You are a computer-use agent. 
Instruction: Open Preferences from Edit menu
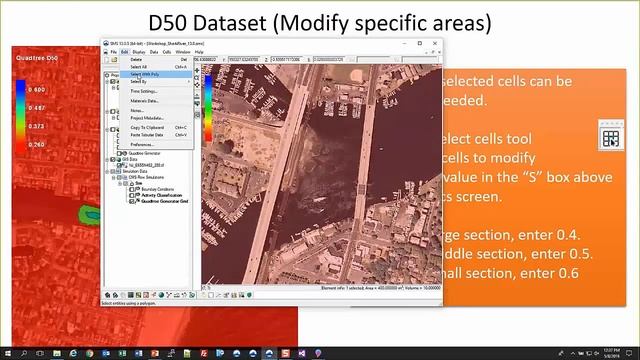[x=156, y=144]
